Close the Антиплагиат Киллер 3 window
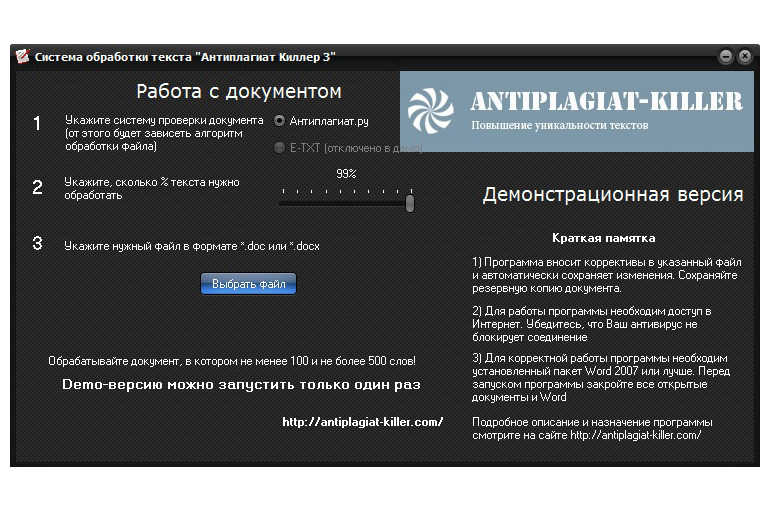770x512 pixels. 744,56
